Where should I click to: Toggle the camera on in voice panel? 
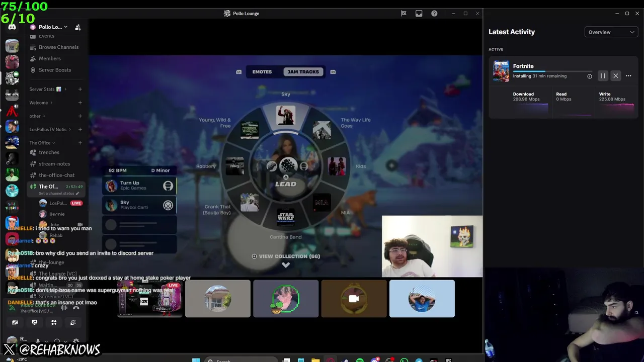pyautogui.click(x=15, y=322)
